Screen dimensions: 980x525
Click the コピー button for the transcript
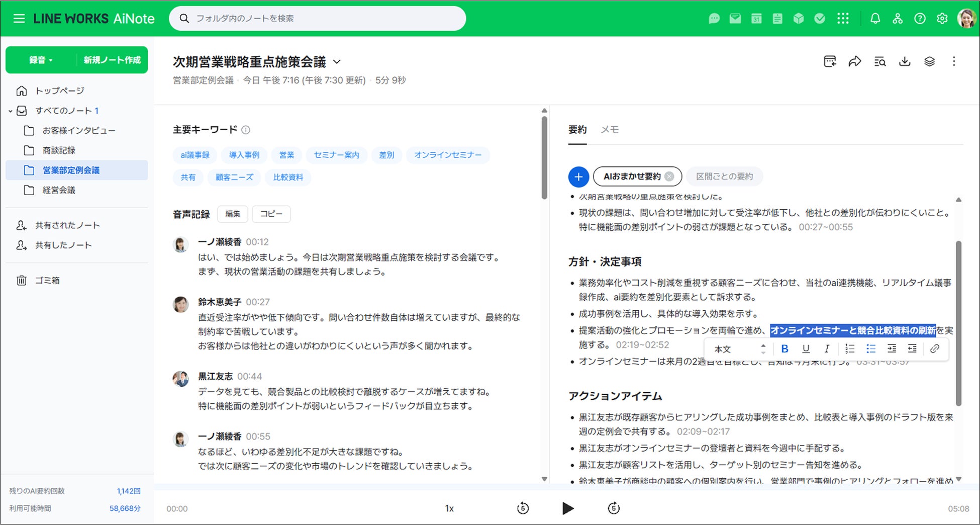pyautogui.click(x=271, y=214)
